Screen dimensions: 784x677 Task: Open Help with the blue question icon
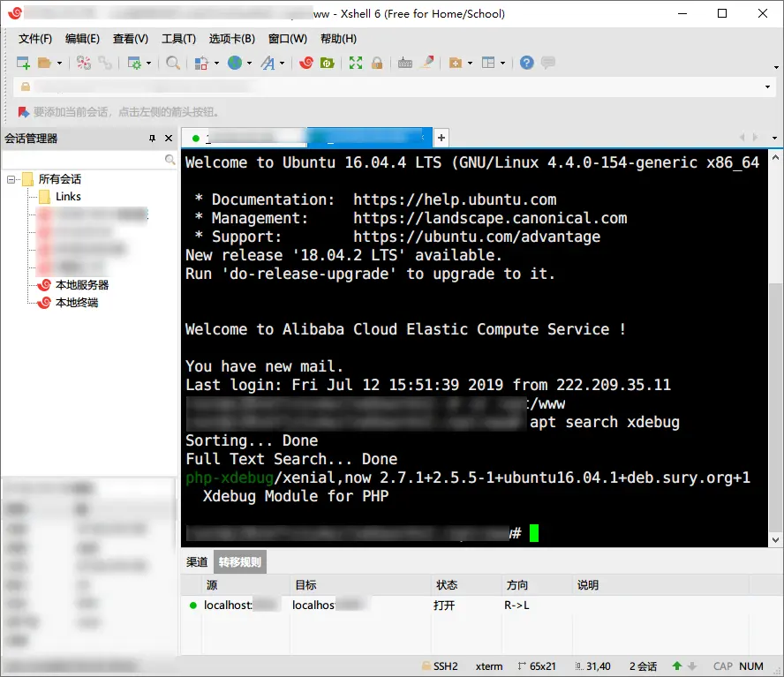coord(526,63)
